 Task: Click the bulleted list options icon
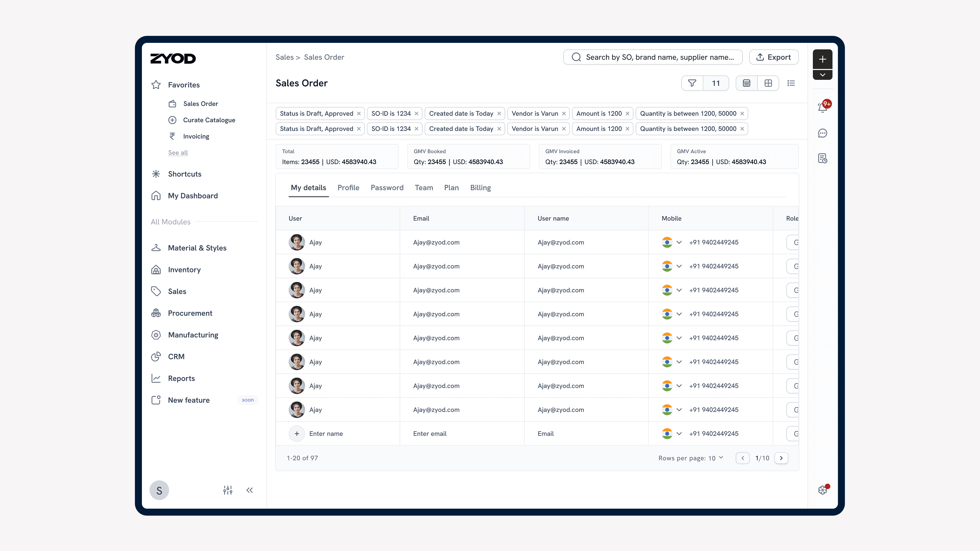click(791, 83)
